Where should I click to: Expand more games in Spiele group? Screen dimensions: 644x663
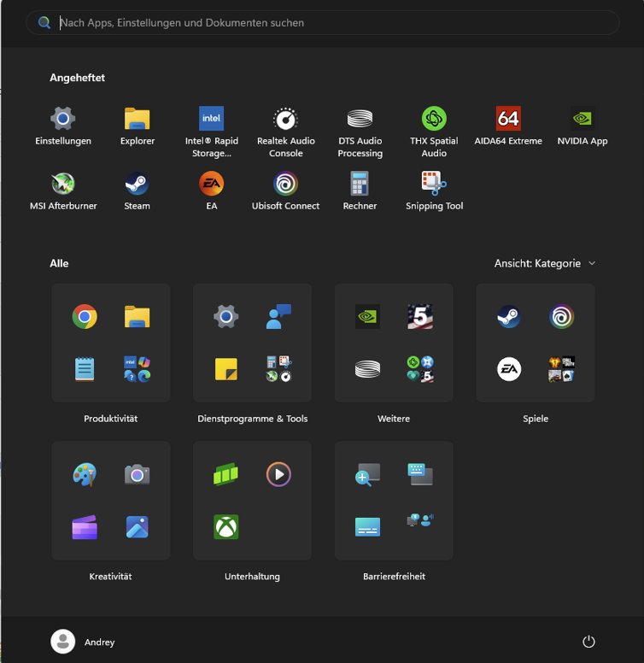pos(562,369)
